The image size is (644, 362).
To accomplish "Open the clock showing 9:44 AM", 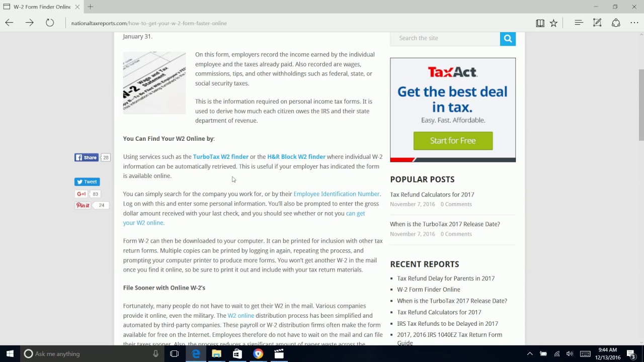I will (607, 353).
